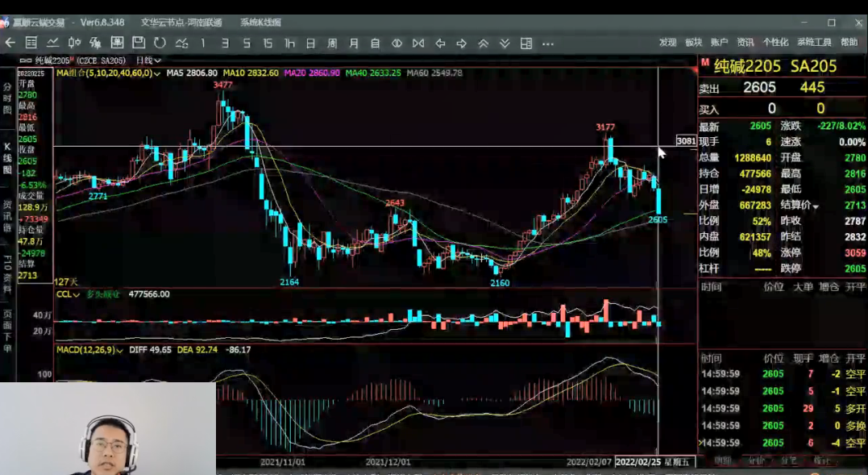Open the 系统工具 menu
Viewport: 868px width, 475px height.
coord(814,43)
